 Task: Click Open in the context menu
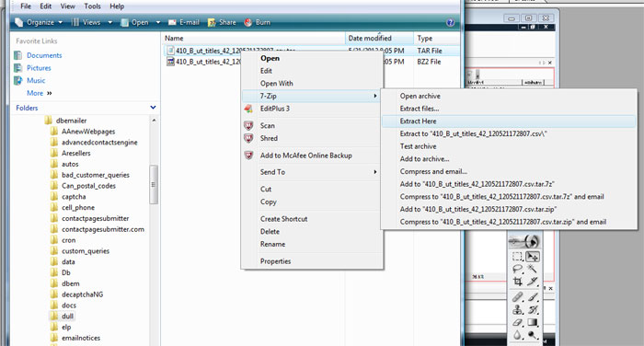pyautogui.click(x=312, y=58)
